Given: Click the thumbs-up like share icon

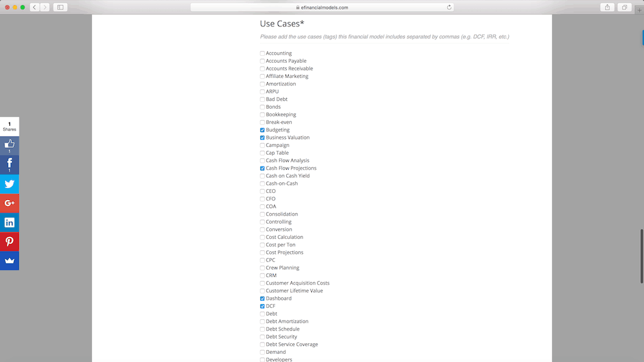Looking at the screenshot, I should click(9, 146).
